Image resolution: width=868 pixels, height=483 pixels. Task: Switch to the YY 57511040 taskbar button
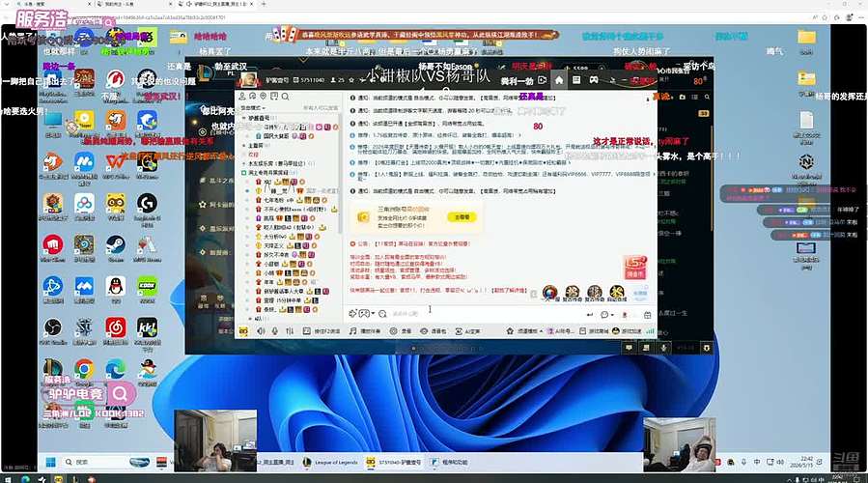(394, 462)
